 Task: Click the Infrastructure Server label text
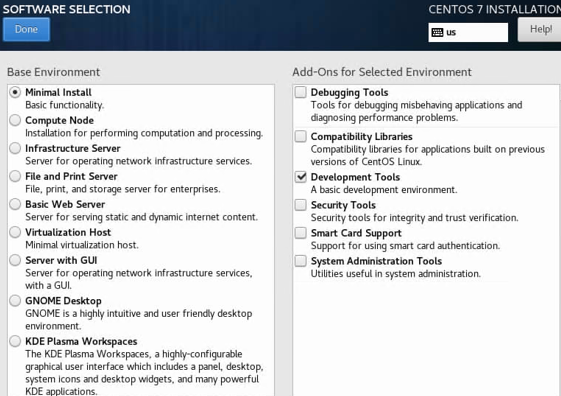(73, 148)
